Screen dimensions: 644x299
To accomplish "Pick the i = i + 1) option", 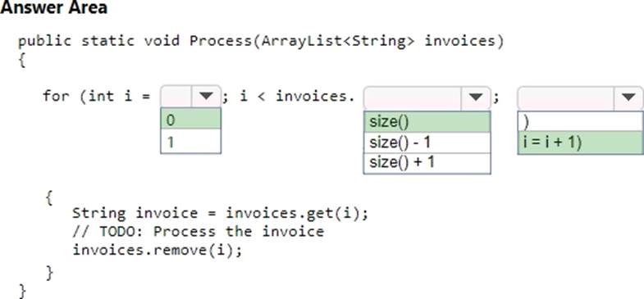I will pyautogui.click(x=581, y=143).
